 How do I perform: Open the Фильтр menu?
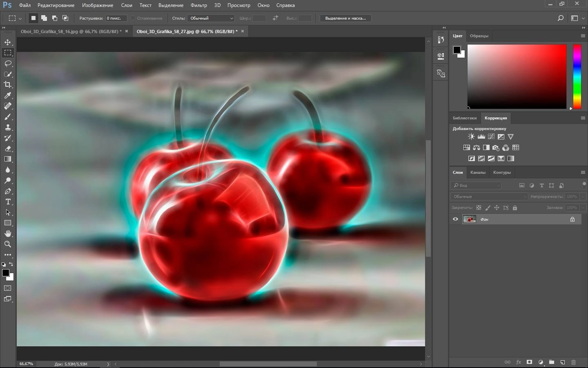tap(199, 5)
